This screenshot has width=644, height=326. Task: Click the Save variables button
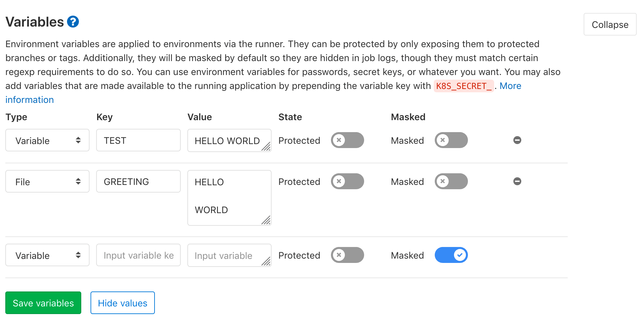(43, 303)
